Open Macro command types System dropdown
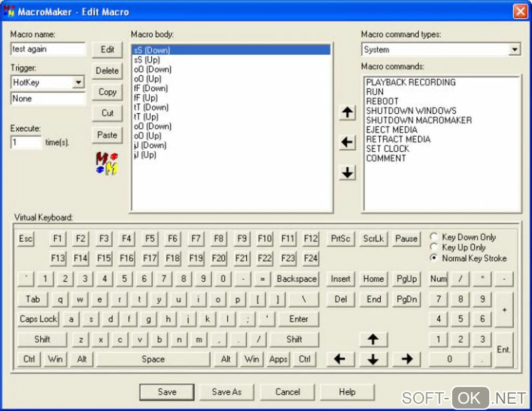 pos(514,50)
